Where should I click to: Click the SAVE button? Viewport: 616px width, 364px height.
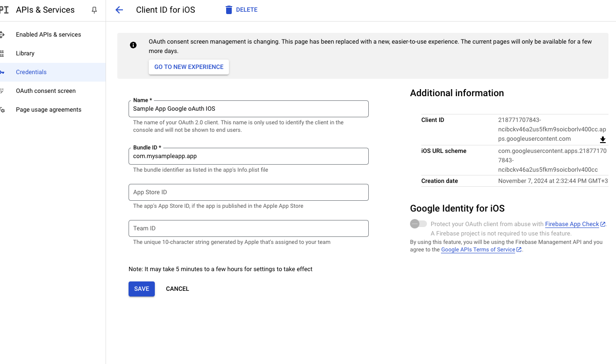[x=142, y=289]
